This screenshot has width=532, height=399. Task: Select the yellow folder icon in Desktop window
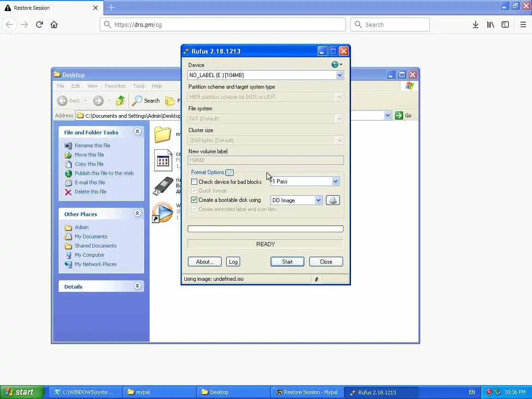pyautogui.click(x=163, y=134)
